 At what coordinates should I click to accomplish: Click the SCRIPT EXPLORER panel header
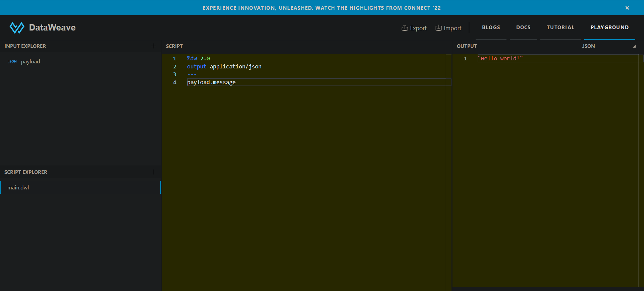[x=26, y=172]
